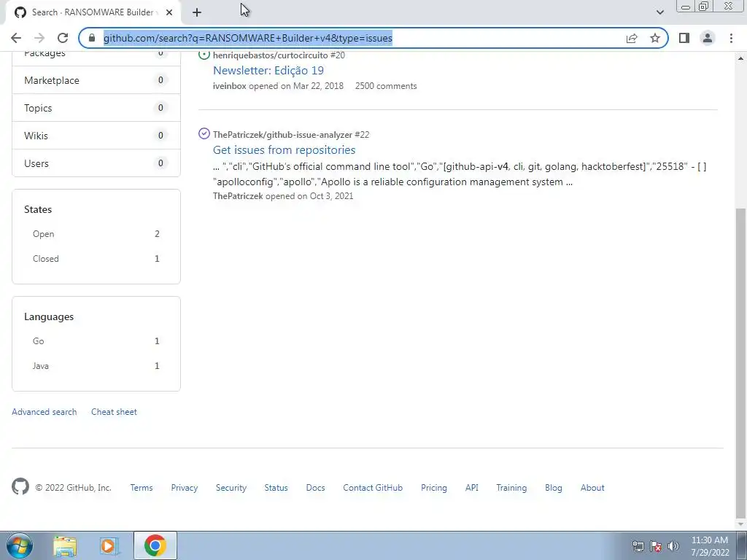Image resolution: width=747 pixels, height=560 pixels.
Task: Click the lock icon in address bar
Action: coord(92,38)
